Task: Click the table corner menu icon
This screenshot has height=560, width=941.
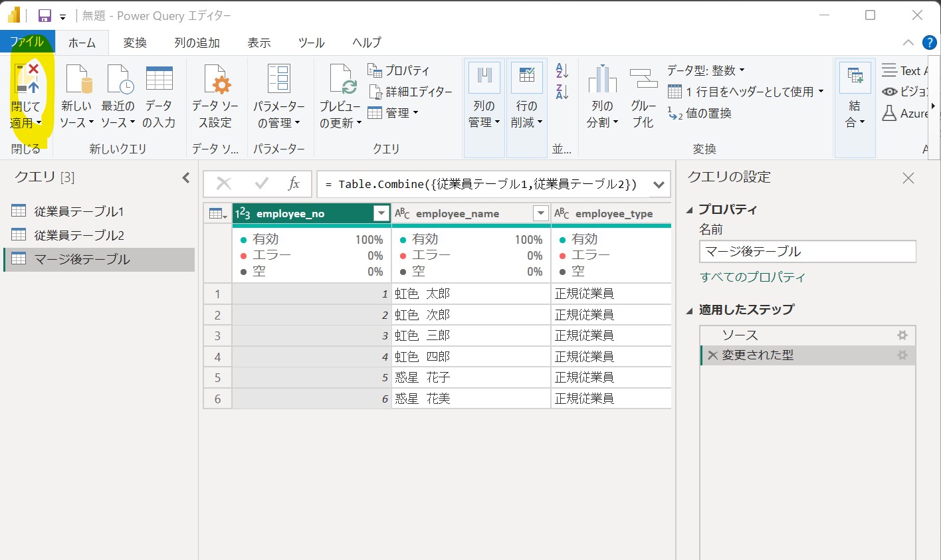Action: 217,214
